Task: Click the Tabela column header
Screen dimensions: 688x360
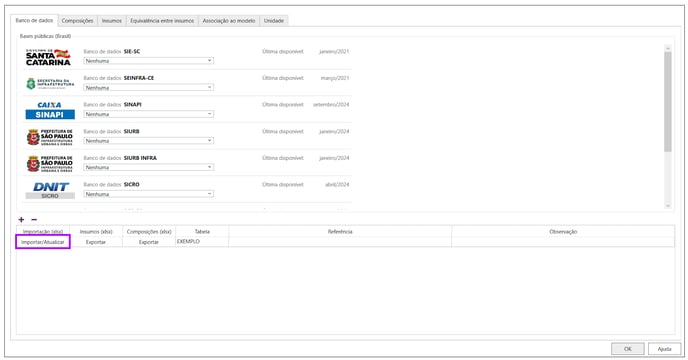Action: 202,231
